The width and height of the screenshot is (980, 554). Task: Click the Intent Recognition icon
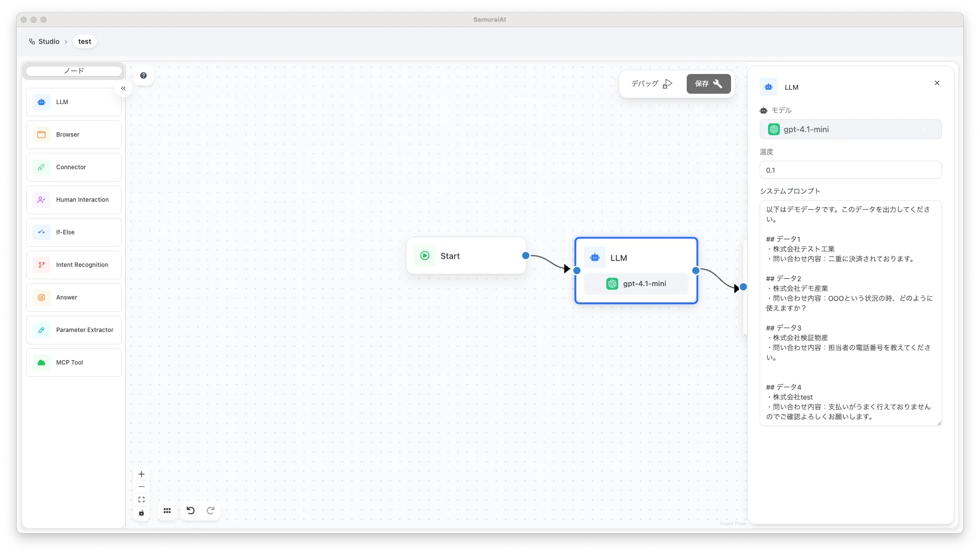pos(41,265)
